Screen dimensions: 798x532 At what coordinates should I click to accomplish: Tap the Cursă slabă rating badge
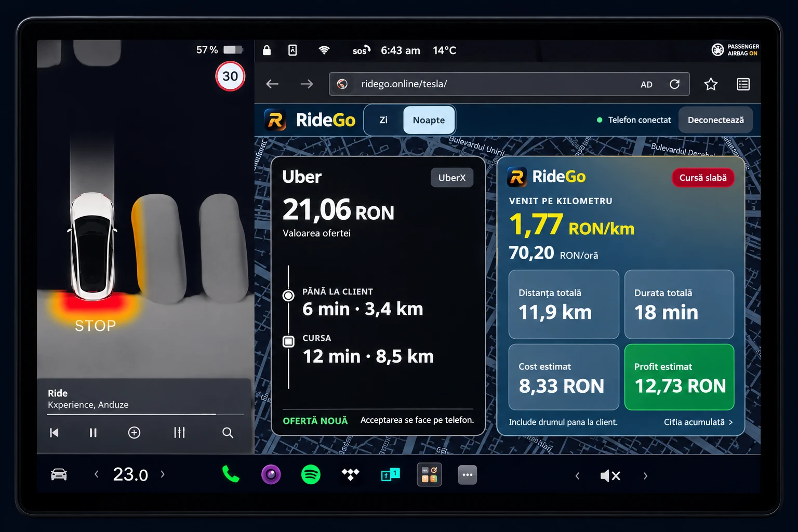(703, 178)
